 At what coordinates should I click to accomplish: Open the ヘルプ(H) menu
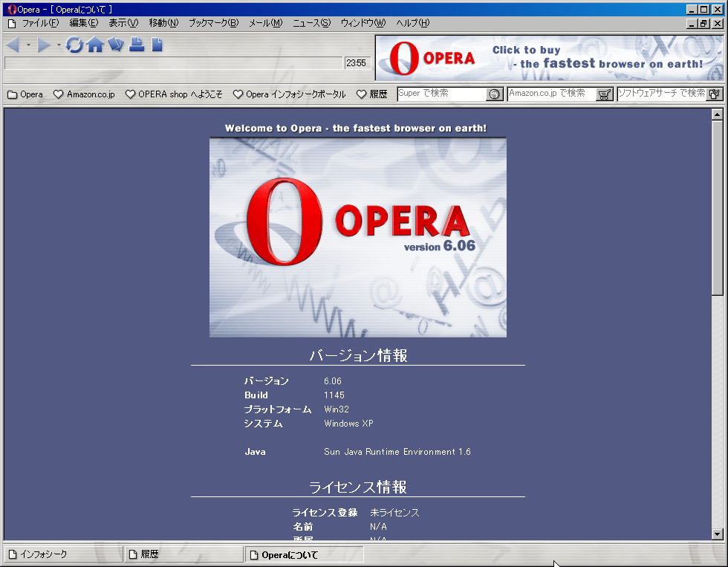coord(413,23)
